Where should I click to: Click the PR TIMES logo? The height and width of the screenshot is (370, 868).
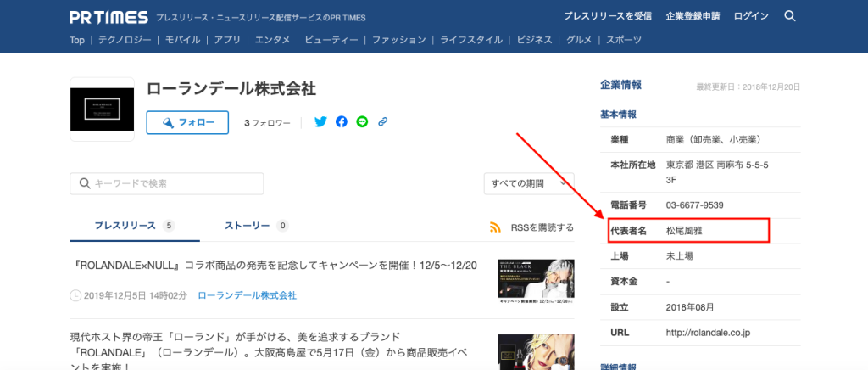pos(109,17)
